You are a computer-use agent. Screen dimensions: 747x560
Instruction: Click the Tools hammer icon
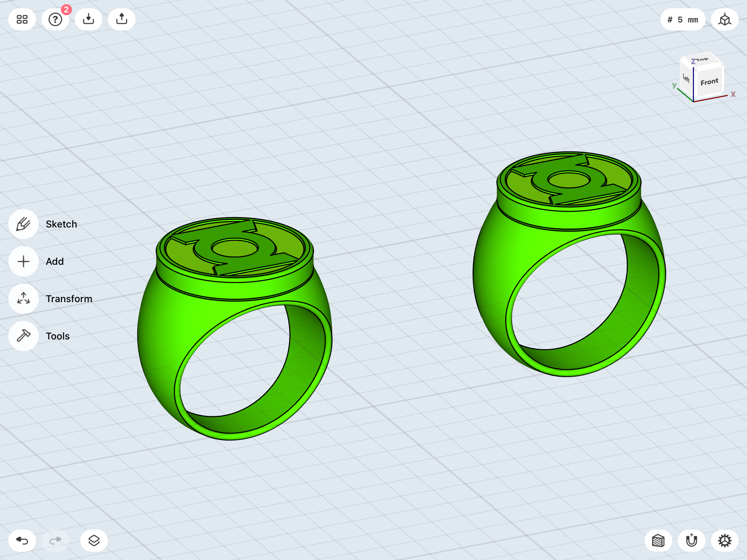coord(24,336)
